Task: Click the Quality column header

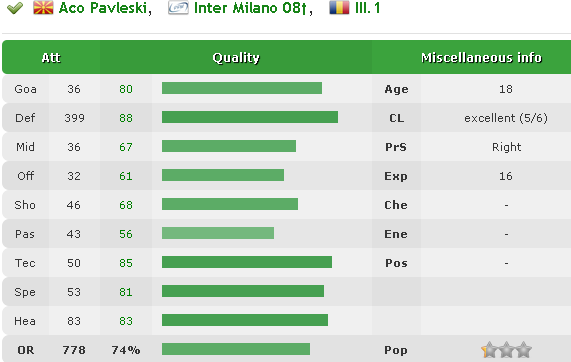Action: [236, 58]
